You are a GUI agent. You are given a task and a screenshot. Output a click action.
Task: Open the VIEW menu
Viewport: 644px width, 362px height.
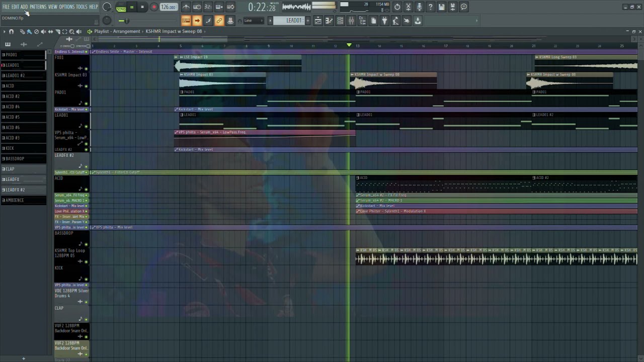point(53,7)
